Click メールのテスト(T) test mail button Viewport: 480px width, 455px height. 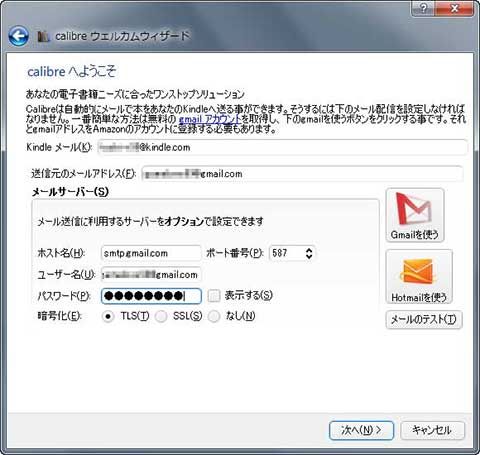pos(424,320)
